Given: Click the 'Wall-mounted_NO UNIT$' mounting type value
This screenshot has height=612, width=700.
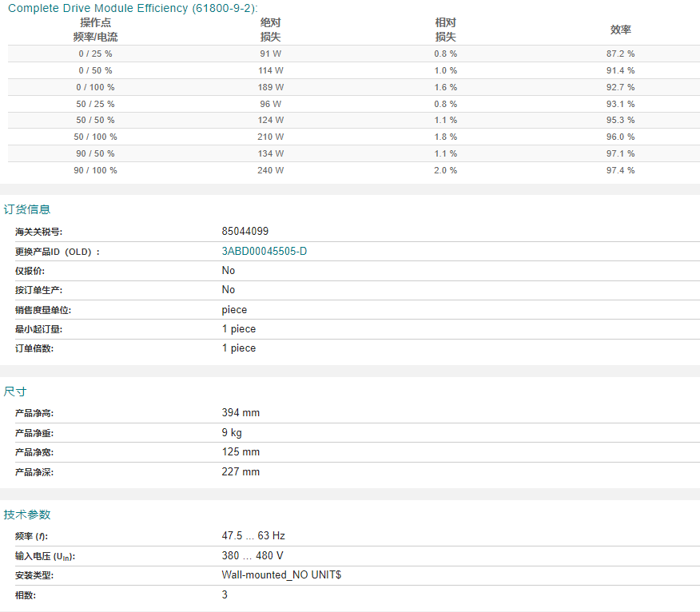Looking at the screenshot, I should 281,575.
